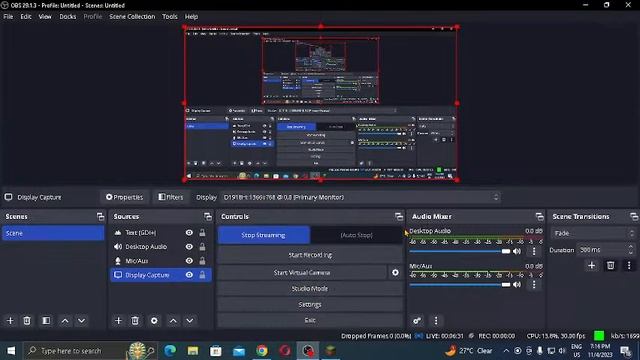The width and height of the screenshot is (640, 360).
Task: Open Windows Start menu
Action: [x=11, y=351]
